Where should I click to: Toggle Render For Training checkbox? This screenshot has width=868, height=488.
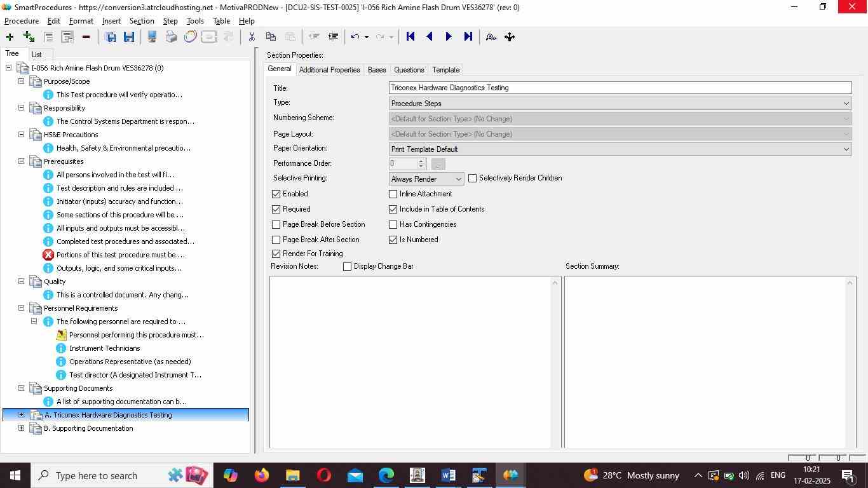pos(276,254)
